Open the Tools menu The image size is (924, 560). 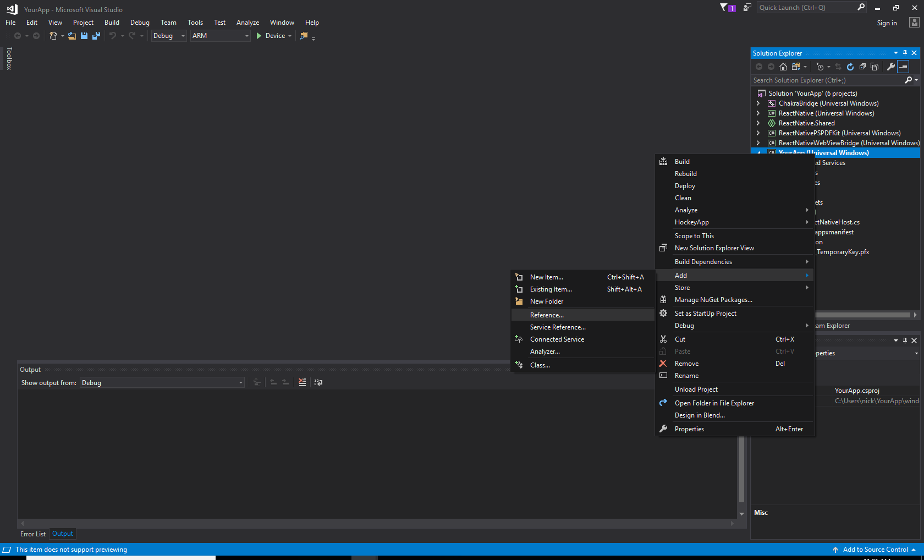(195, 23)
